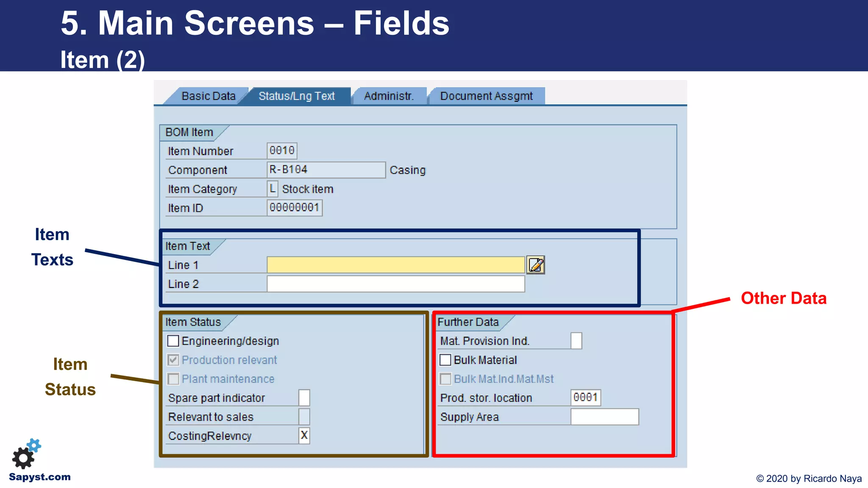Image resolution: width=868 pixels, height=488 pixels.
Task: Select the Status/Lng Text tab
Action: pos(297,96)
